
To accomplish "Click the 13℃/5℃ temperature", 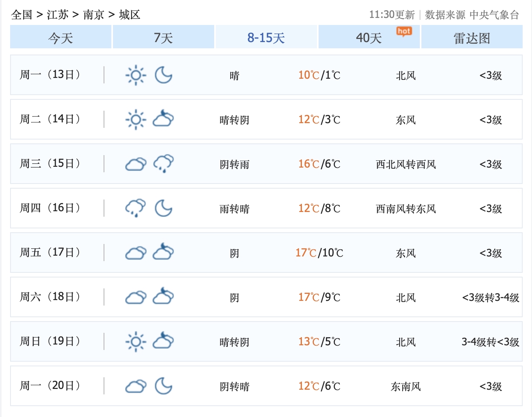I will (319, 341).
